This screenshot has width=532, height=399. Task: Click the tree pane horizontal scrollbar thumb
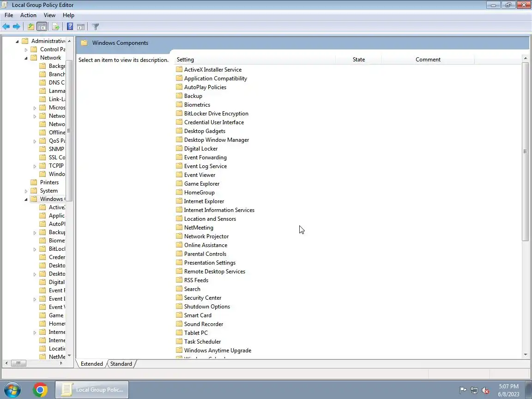pos(18,363)
